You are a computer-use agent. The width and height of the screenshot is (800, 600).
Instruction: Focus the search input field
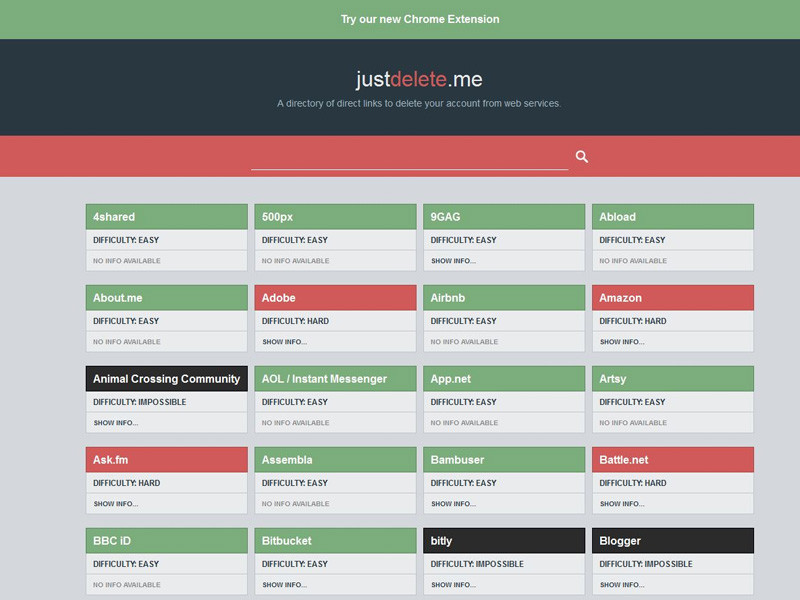point(409,157)
